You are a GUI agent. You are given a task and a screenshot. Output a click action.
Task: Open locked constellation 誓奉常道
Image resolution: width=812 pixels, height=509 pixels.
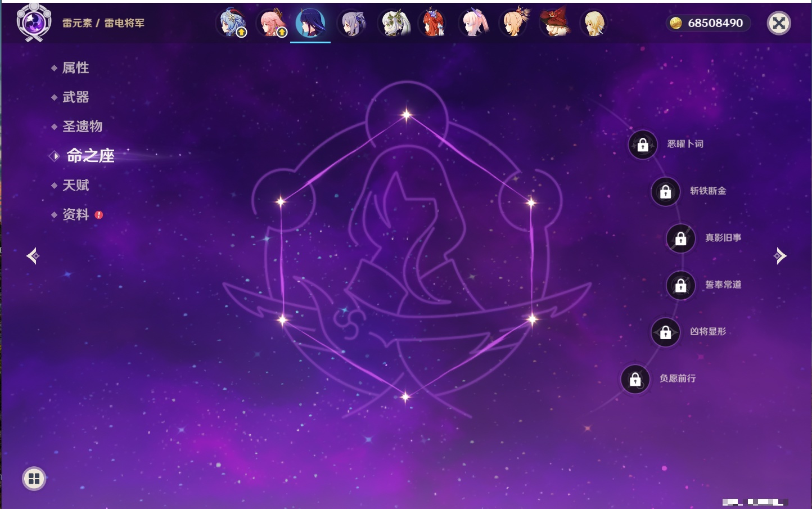681,286
